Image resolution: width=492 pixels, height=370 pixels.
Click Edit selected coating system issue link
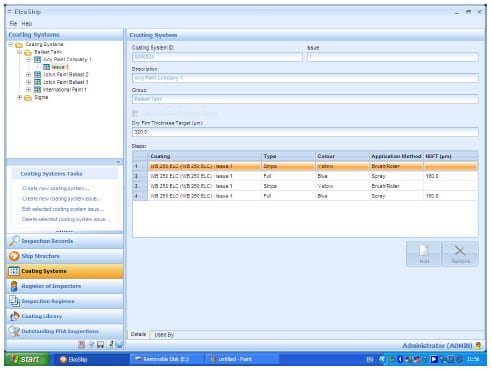tap(63, 209)
